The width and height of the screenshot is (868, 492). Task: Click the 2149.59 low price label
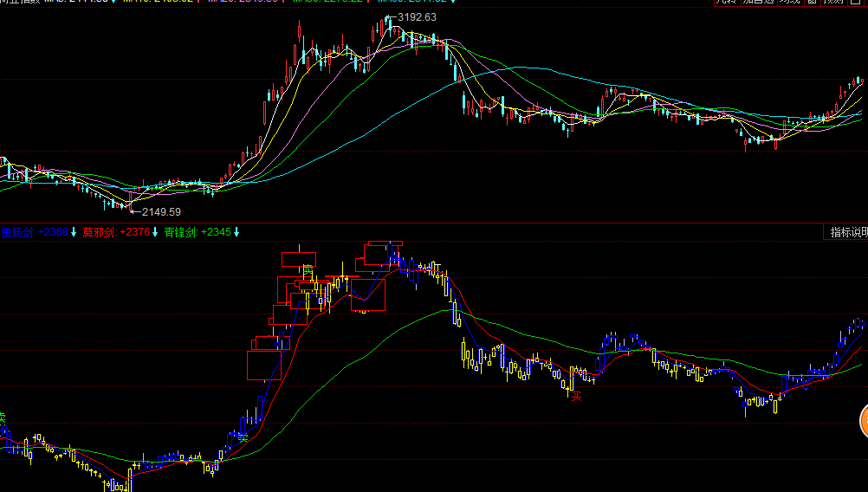pos(161,211)
